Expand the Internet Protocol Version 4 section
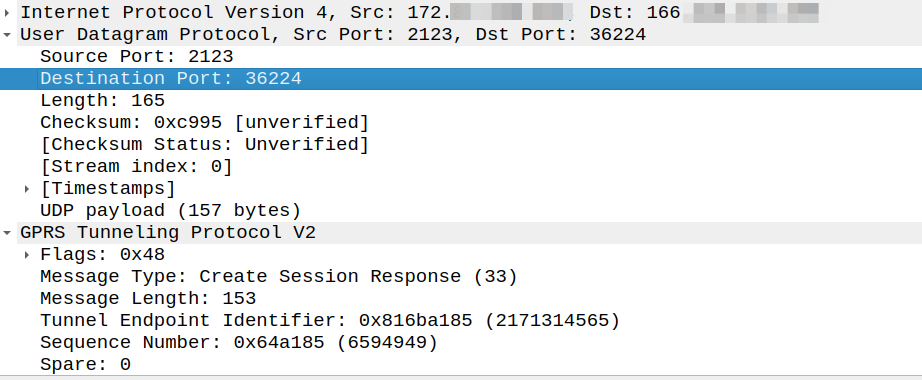The height and width of the screenshot is (380, 922). [6, 12]
